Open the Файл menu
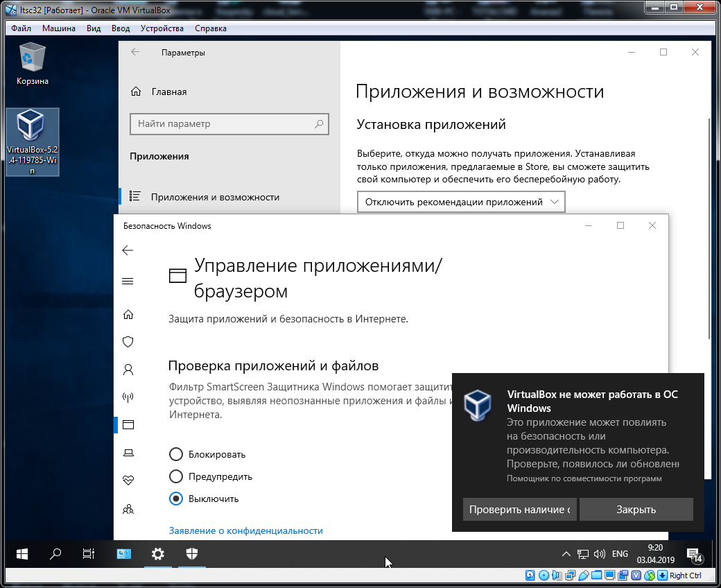Viewport: 721px width, 588px height. pyautogui.click(x=21, y=28)
